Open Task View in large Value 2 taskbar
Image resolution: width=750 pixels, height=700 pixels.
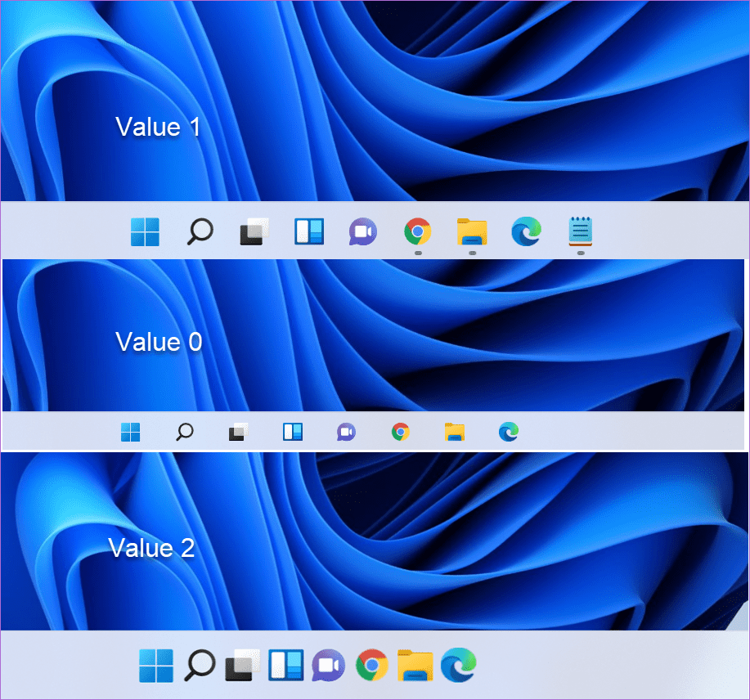tap(243, 665)
